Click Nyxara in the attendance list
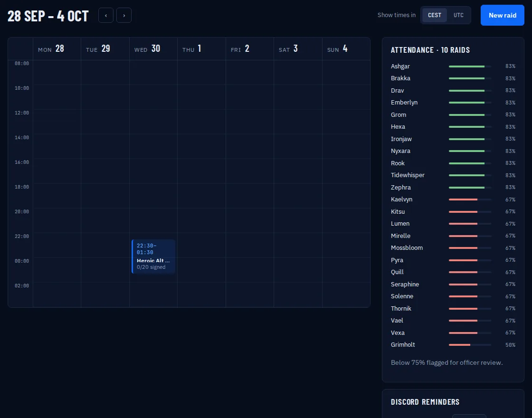 [400, 151]
